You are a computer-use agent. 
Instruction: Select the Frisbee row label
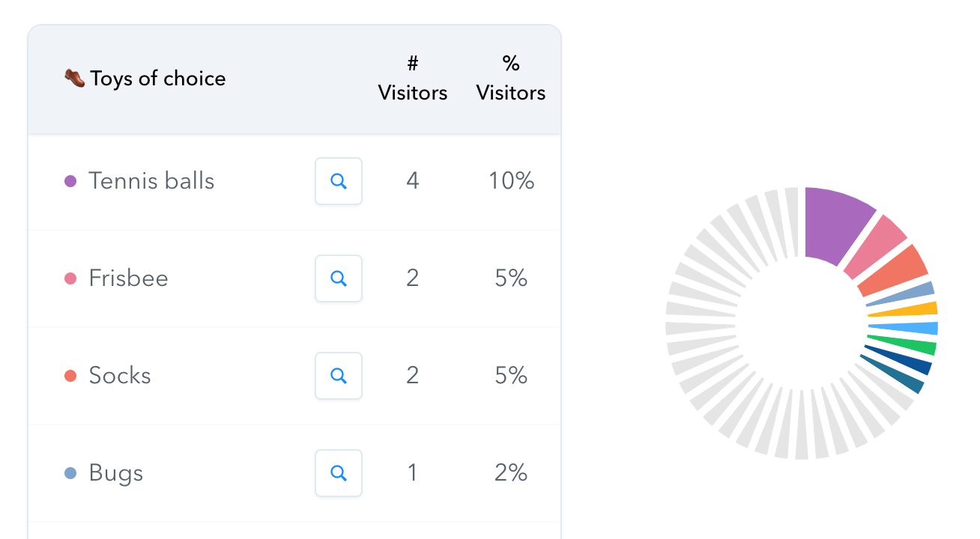pyautogui.click(x=128, y=278)
